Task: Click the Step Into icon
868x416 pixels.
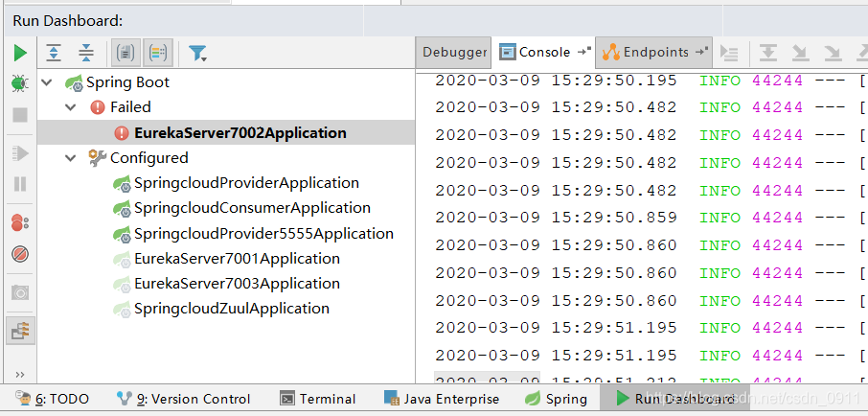Action: pyautogui.click(x=800, y=53)
